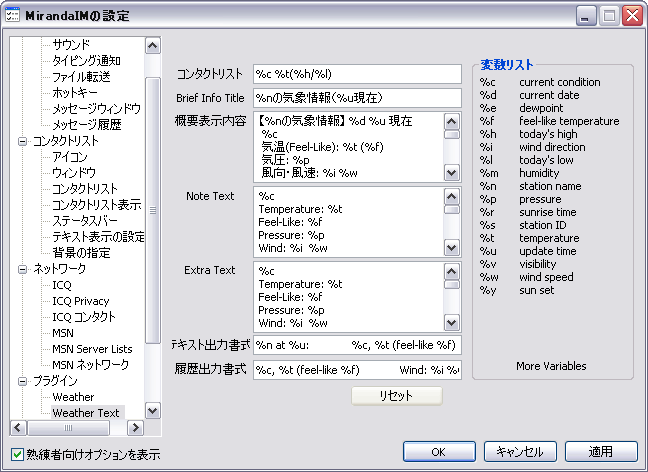Click Note Text scroll up arrow
648x472 pixels.
pos(452,197)
